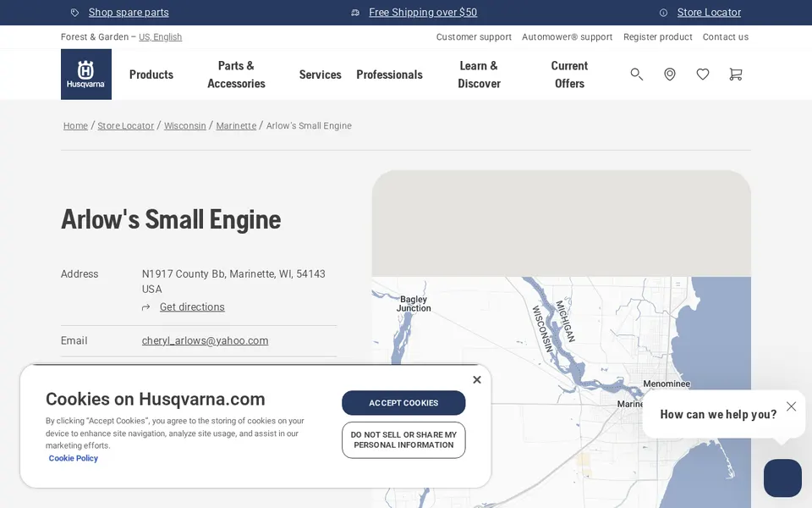Screen dimensions: 812x508
Task: Dismiss the 'How can we help you?' bubble
Action: click(x=792, y=406)
